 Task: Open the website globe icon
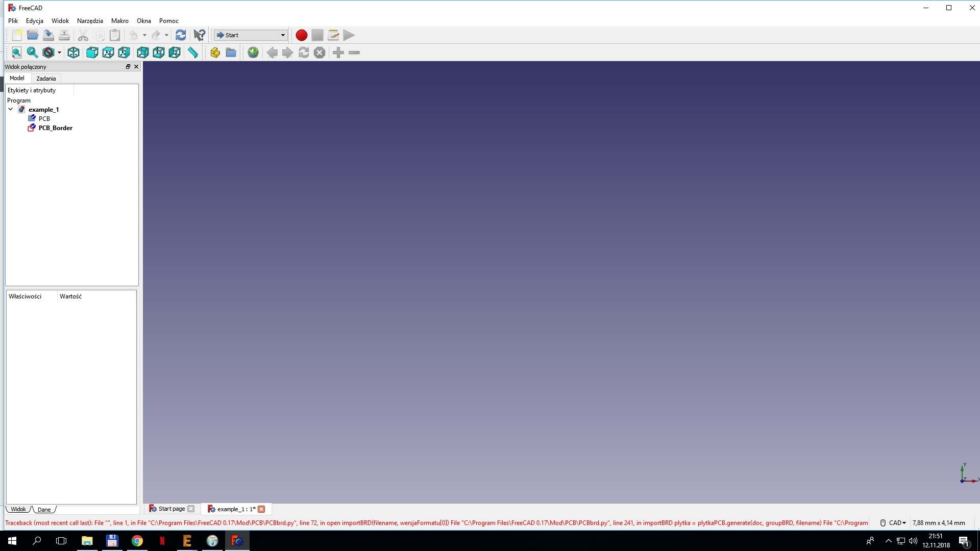(x=253, y=53)
